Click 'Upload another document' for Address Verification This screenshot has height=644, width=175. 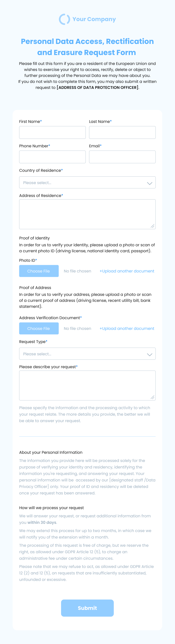[x=127, y=328]
